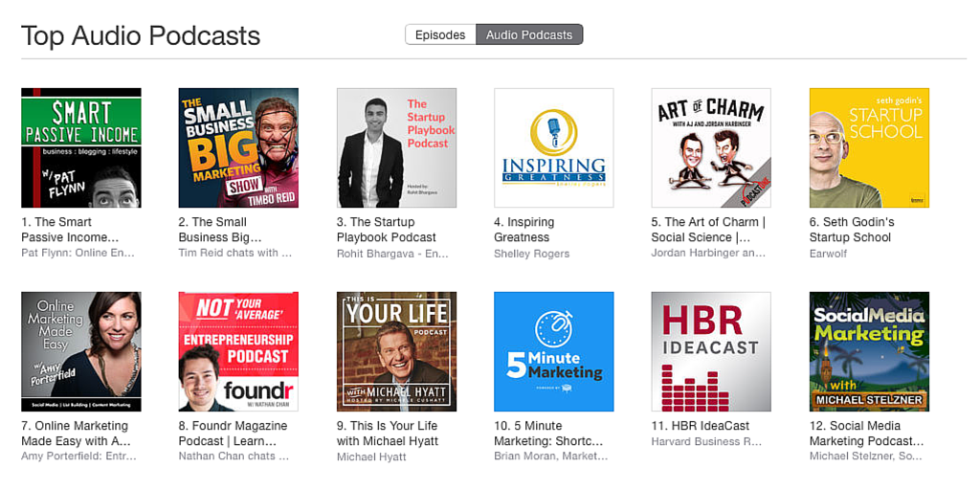Click author text "Amy Porterfield: Entr…"
This screenshot has height=490, width=980.
78,457
